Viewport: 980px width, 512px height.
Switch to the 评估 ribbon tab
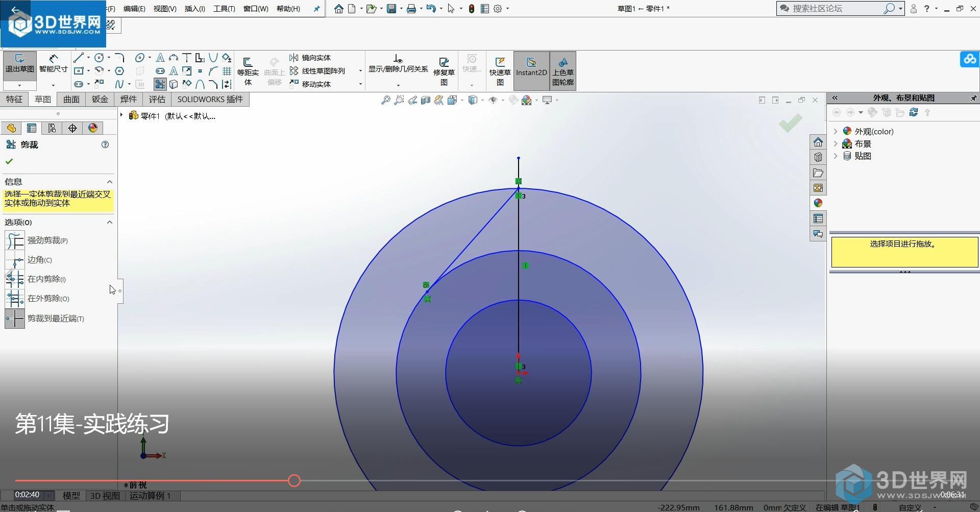pyautogui.click(x=157, y=99)
